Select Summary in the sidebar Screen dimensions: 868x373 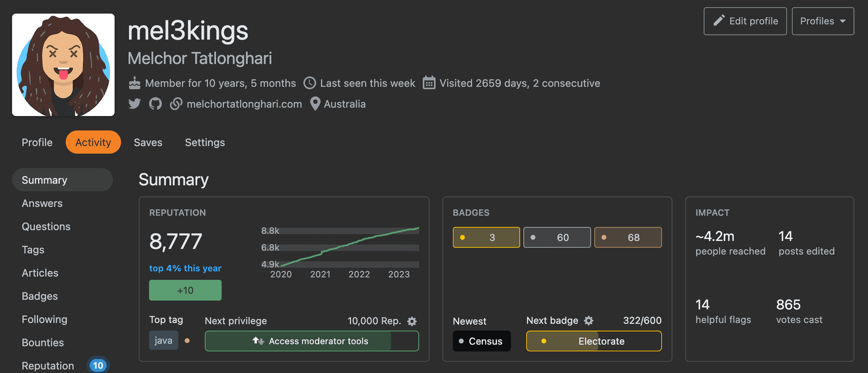tap(62, 180)
